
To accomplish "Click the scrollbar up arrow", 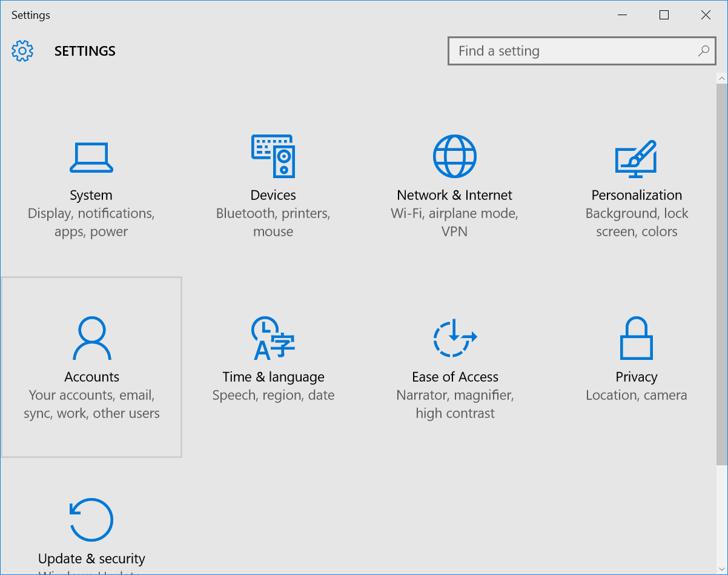I will (x=721, y=78).
